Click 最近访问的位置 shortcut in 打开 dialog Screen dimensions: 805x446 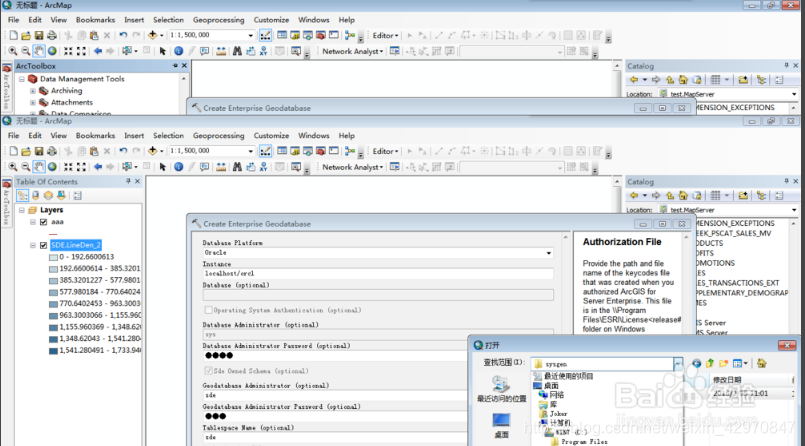502,390
